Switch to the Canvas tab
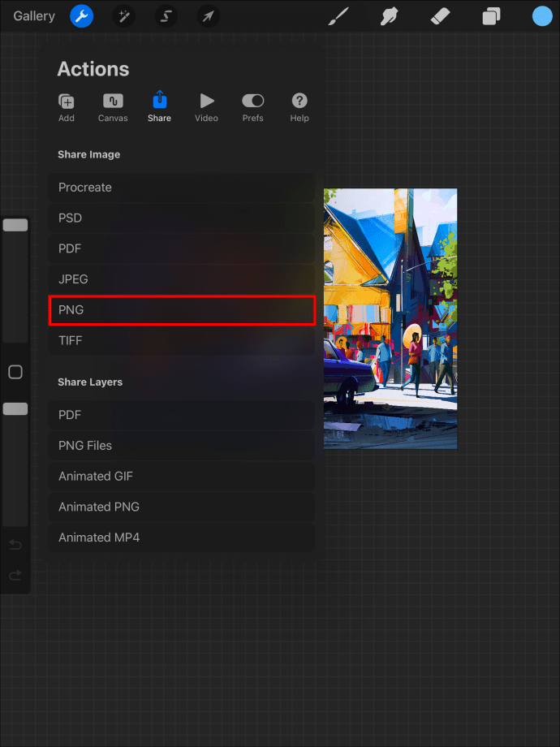The height and width of the screenshot is (747, 560). 113,108
